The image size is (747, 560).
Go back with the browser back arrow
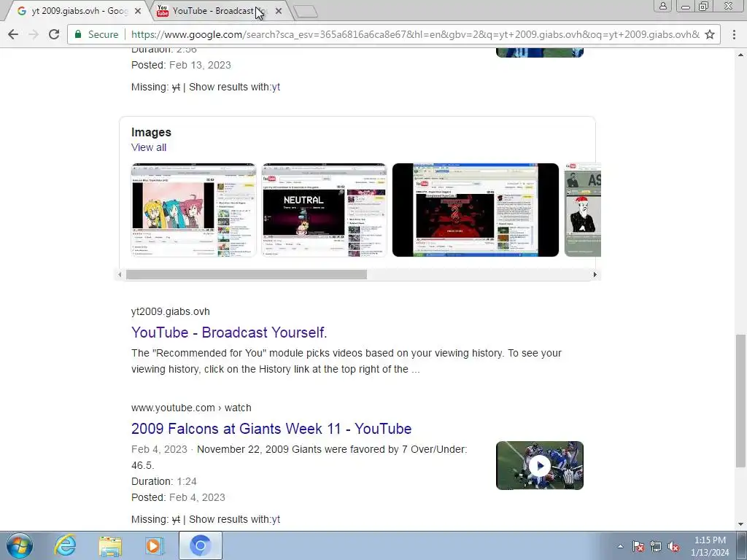pos(13,34)
